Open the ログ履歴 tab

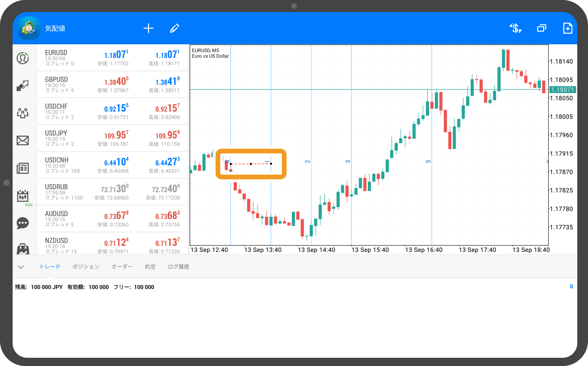click(x=178, y=267)
